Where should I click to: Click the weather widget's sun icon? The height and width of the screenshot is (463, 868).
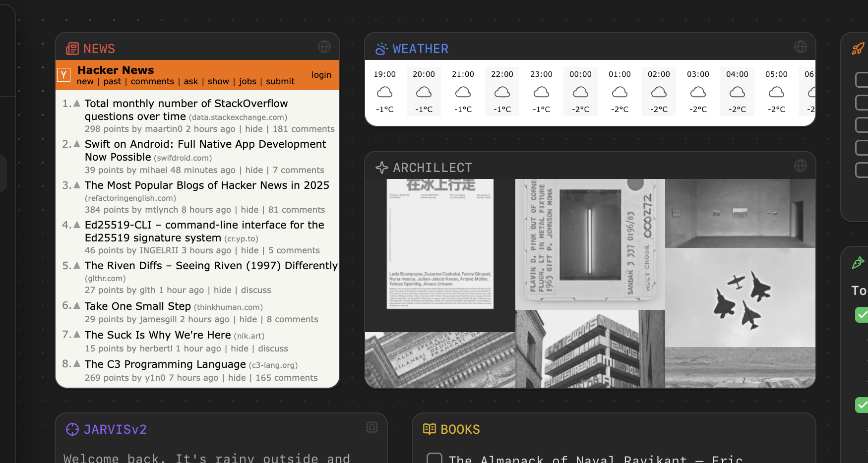click(381, 48)
